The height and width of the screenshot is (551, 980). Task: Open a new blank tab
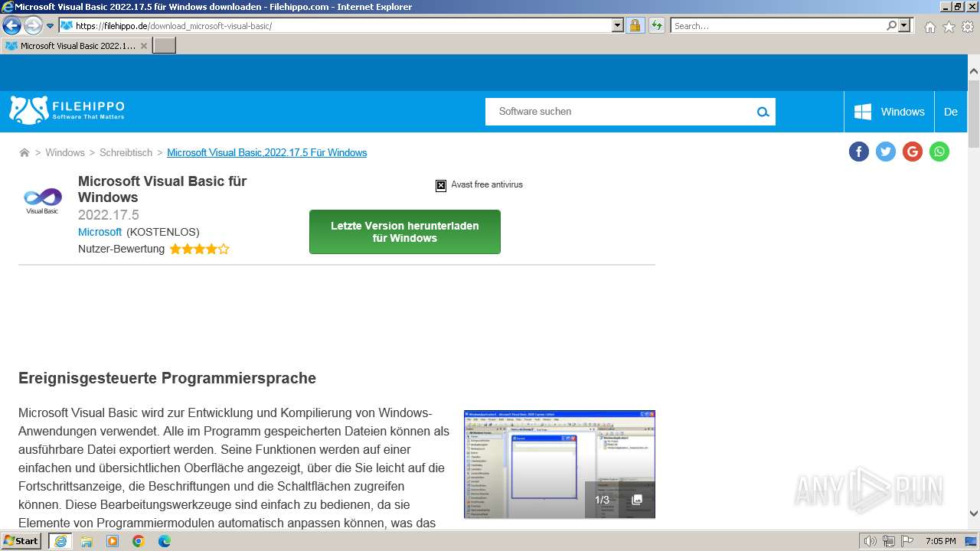pyautogui.click(x=165, y=45)
